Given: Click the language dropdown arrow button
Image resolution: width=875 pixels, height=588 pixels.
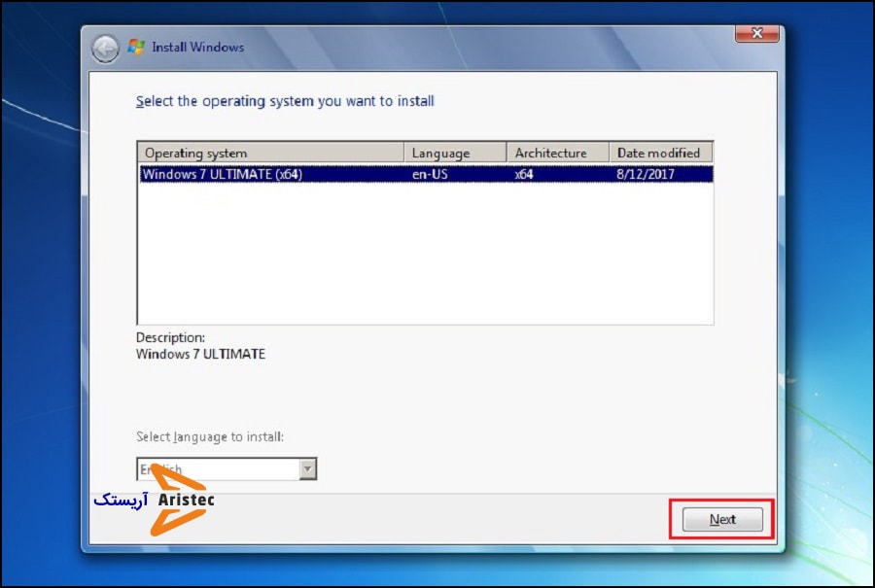Looking at the screenshot, I should (307, 469).
